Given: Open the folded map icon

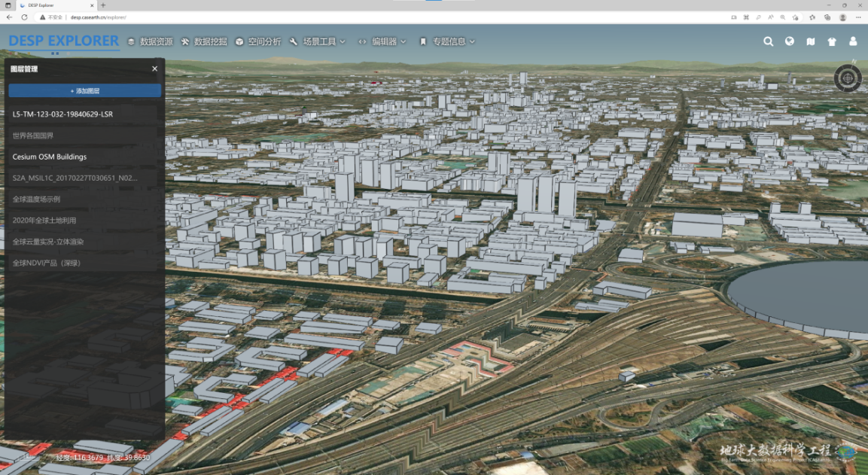Looking at the screenshot, I should [x=810, y=42].
